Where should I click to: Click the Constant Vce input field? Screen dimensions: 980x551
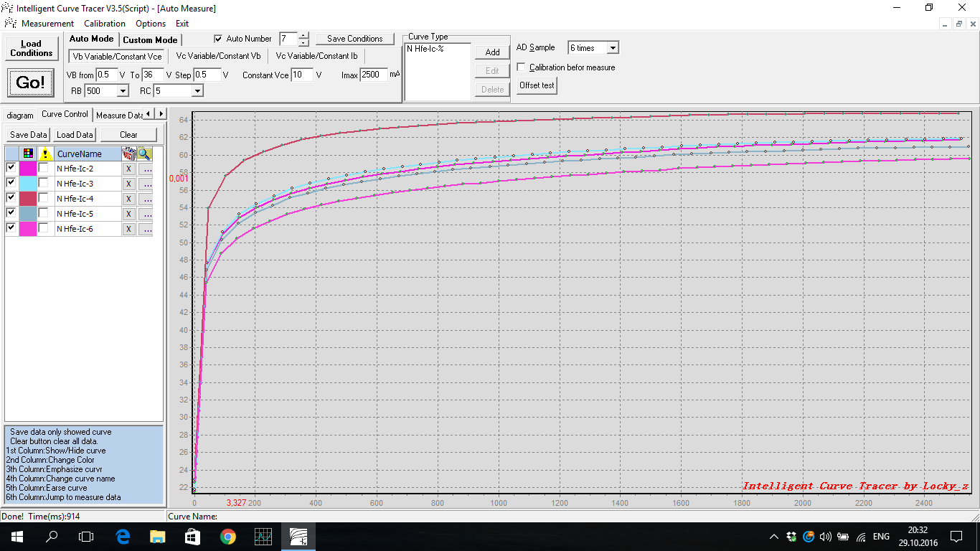click(302, 75)
